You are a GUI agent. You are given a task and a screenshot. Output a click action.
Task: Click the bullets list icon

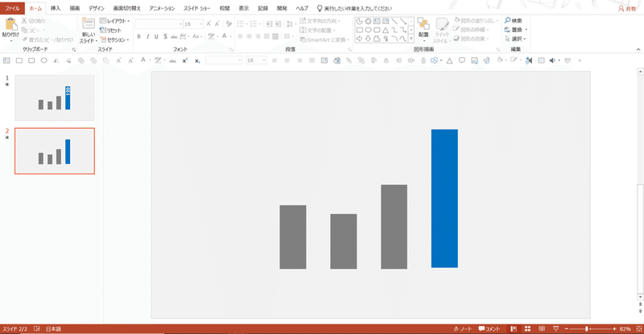(241, 24)
